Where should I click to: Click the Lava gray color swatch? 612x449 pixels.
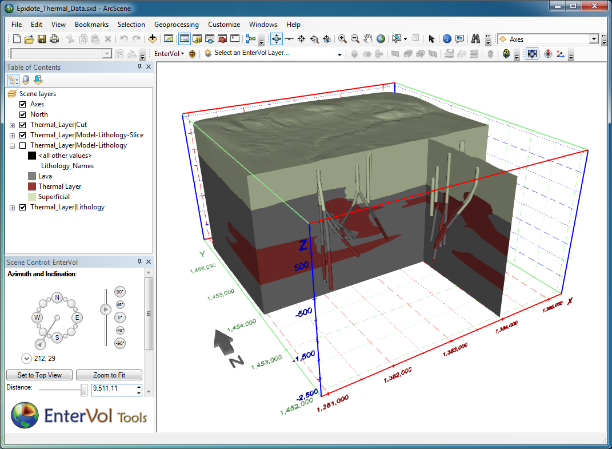(32, 176)
